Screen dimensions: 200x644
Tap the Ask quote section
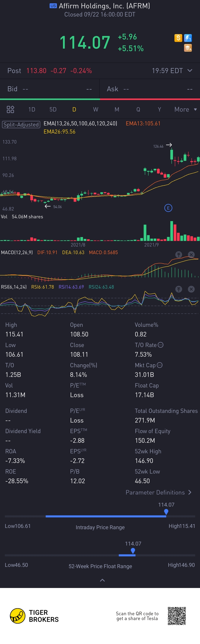(x=150, y=89)
